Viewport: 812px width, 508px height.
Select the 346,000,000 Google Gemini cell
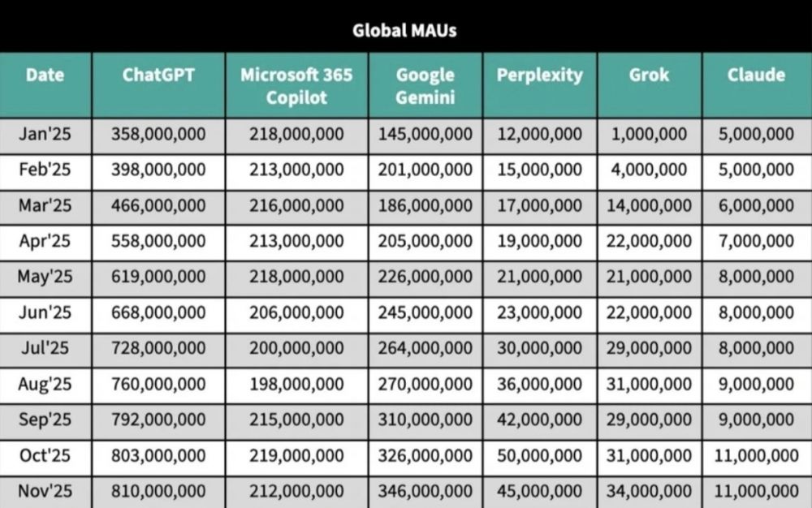425,491
